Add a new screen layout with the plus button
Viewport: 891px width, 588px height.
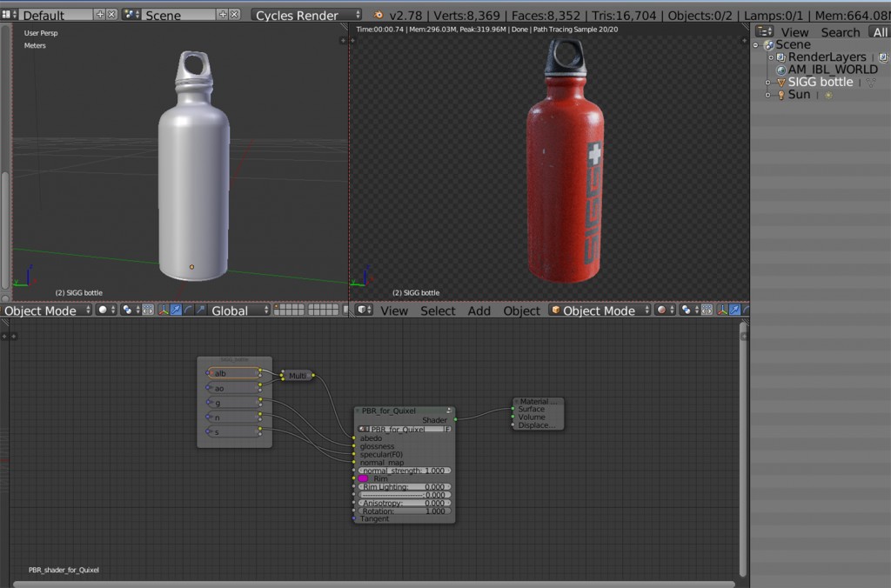(x=99, y=15)
